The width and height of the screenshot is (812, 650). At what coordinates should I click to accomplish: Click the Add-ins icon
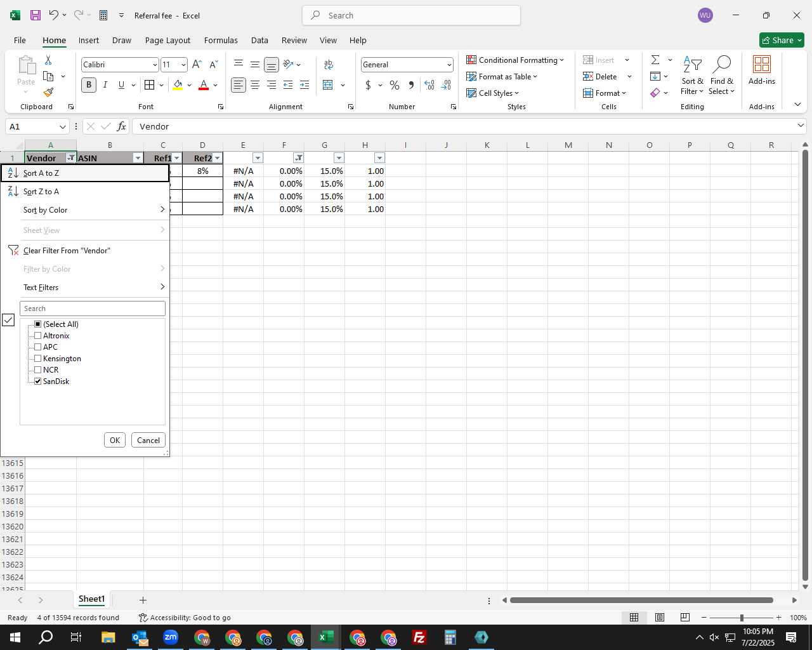pos(762,70)
